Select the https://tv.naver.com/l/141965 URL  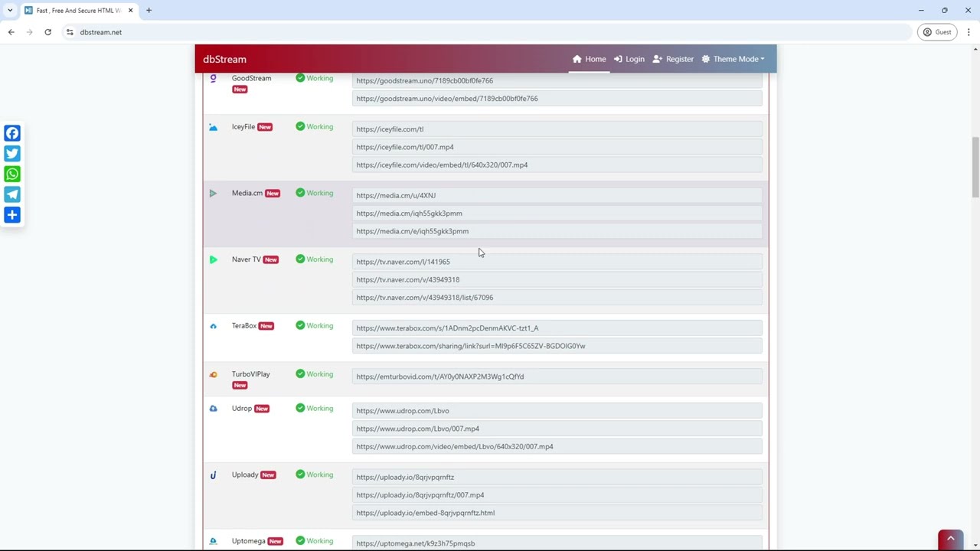[557, 262]
